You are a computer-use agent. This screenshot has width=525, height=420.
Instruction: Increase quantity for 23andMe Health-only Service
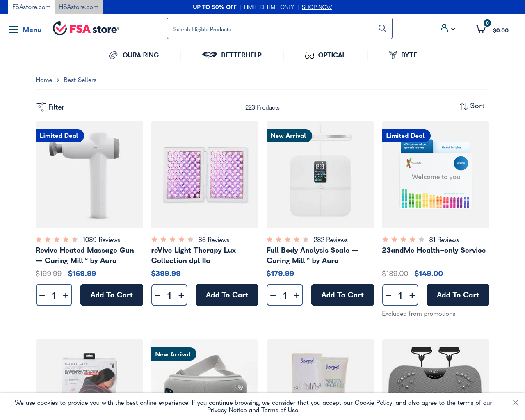click(x=412, y=295)
